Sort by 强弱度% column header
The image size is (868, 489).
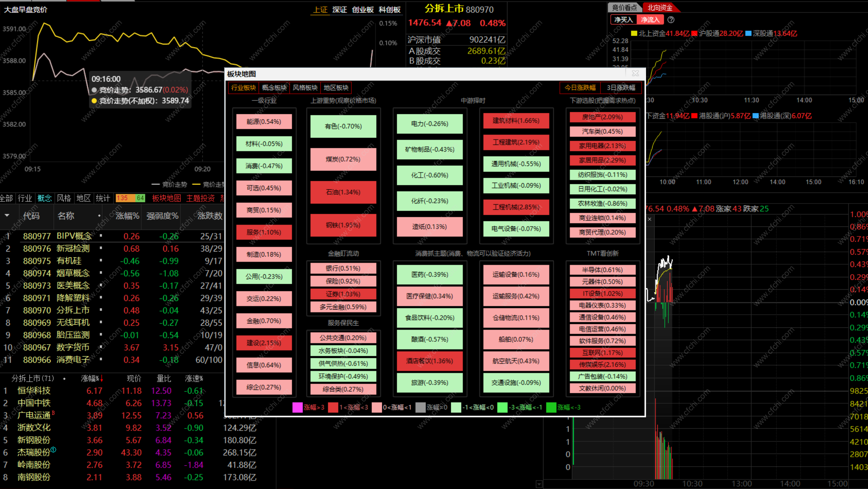tap(162, 216)
